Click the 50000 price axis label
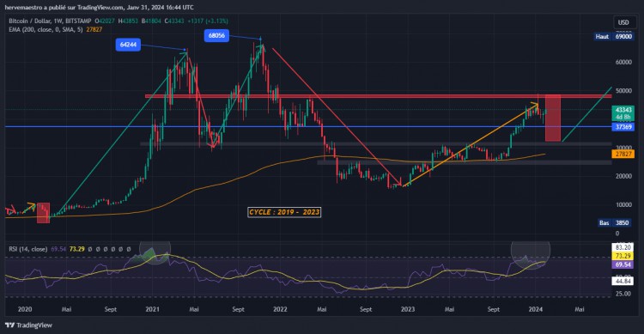 coord(623,90)
